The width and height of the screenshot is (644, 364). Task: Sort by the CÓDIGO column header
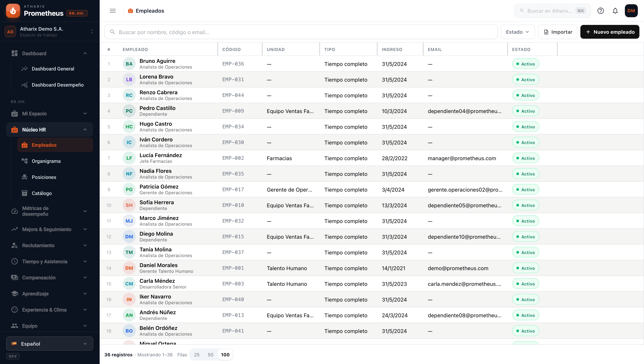pos(231,49)
